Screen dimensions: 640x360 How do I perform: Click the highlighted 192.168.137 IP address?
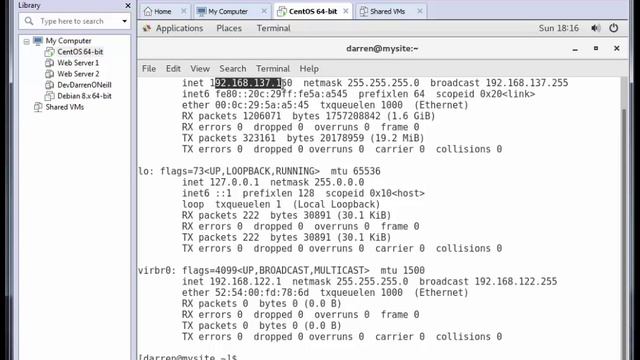coord(248,83)
